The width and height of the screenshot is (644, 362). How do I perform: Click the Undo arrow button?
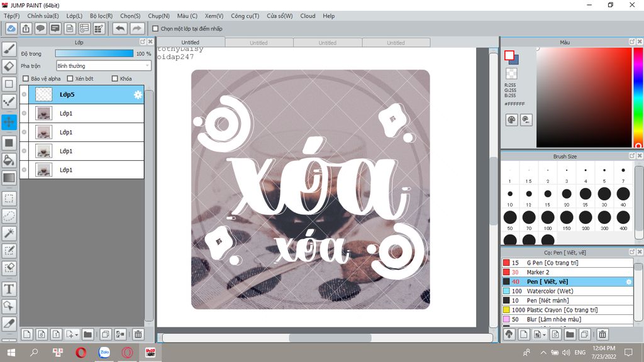pos(120,28)
